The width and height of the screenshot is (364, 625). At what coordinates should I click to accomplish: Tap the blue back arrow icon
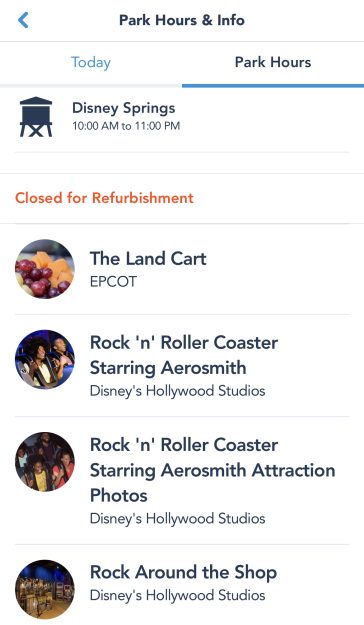[x=23, y=20]
